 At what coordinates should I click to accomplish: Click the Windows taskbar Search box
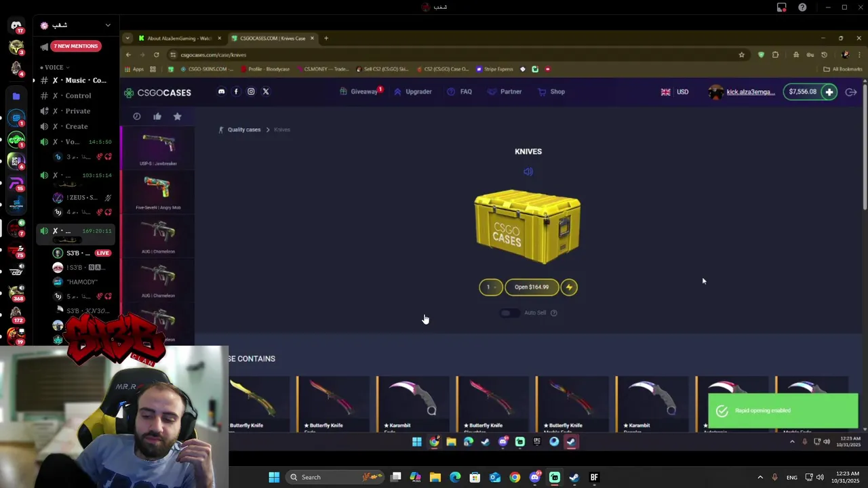coord(336,477)
